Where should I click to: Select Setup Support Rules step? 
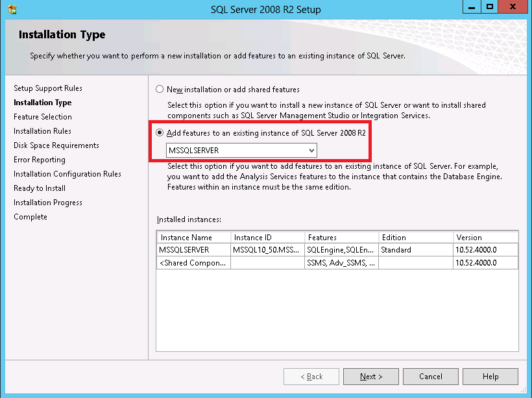(x=48, y=88)
